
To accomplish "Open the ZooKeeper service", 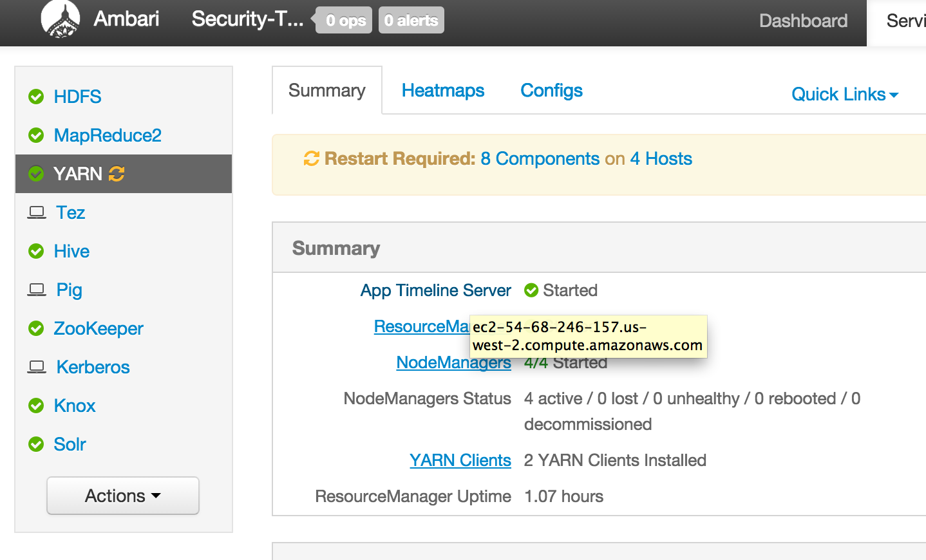I will point(99,328).
